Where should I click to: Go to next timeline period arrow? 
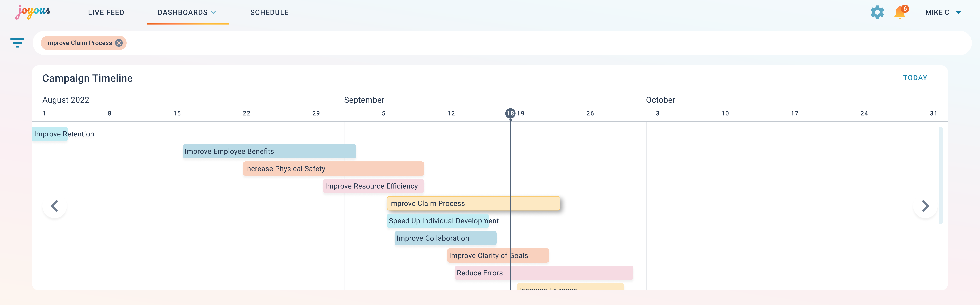[x=925, y=206]
